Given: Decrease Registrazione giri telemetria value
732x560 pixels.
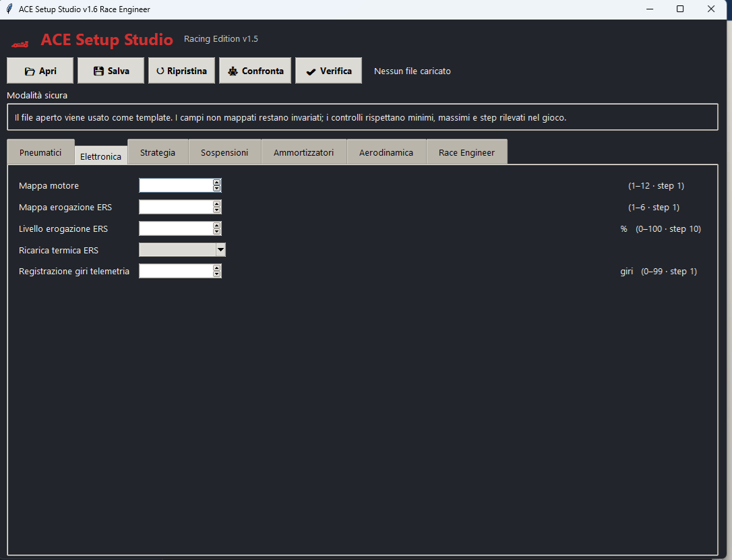Looking at the screenshot, I should (216, 274).
